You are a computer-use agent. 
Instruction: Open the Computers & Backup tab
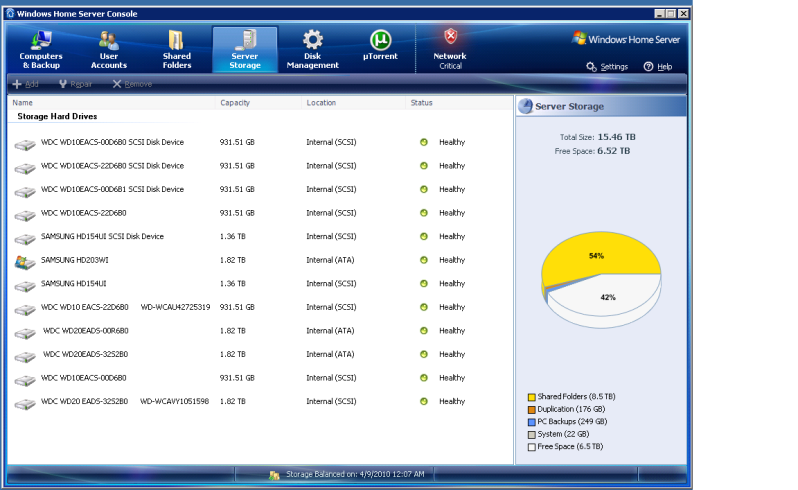click(41, 49)
